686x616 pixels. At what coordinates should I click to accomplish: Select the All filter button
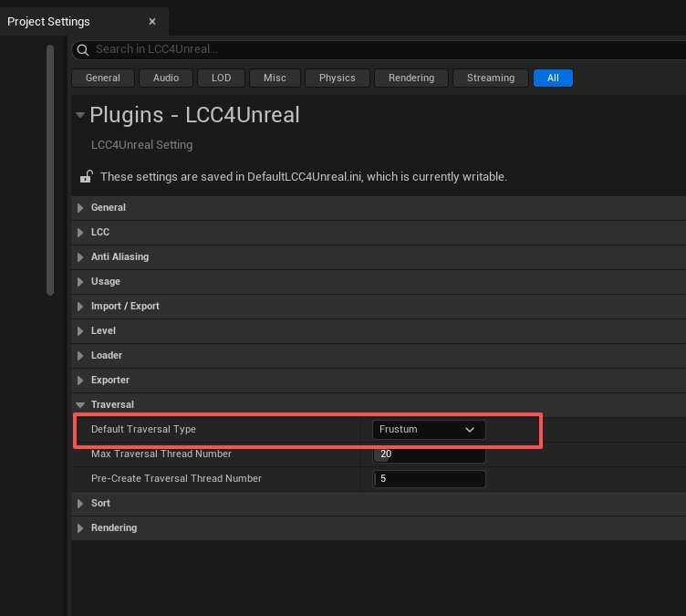pos(553,78)
